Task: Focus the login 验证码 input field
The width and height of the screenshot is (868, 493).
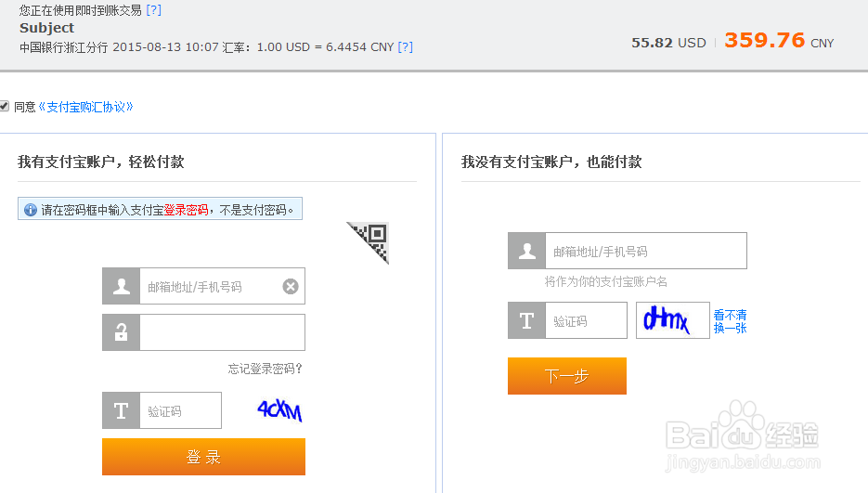Action: 180,410
